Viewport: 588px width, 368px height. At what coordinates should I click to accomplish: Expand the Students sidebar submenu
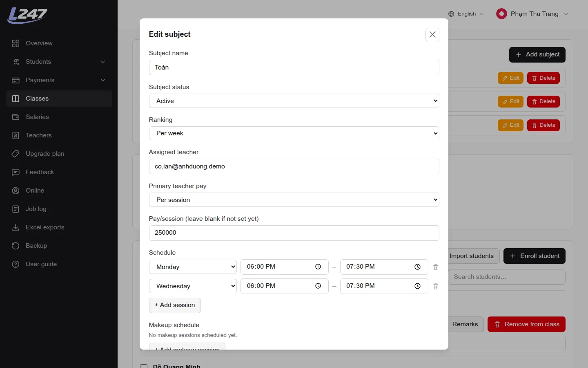(103, 62)
